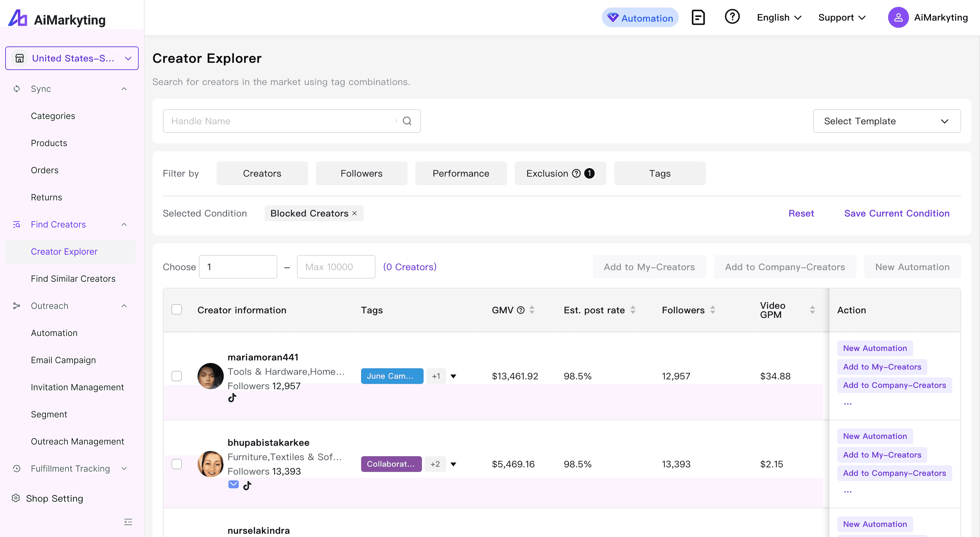Open Find Similar Creators page

click(x=73, y=278)
